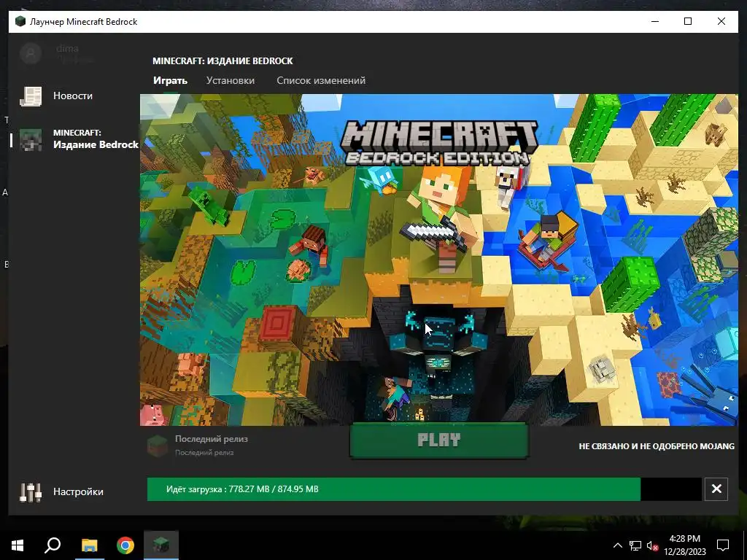Open the network status tray icon
Screen dimensions: 747x560
pos(635,545)
